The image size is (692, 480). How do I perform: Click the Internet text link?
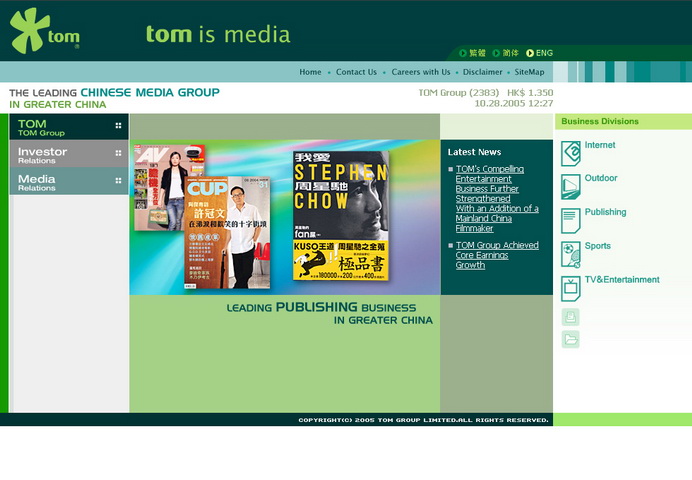pos(600,145)
